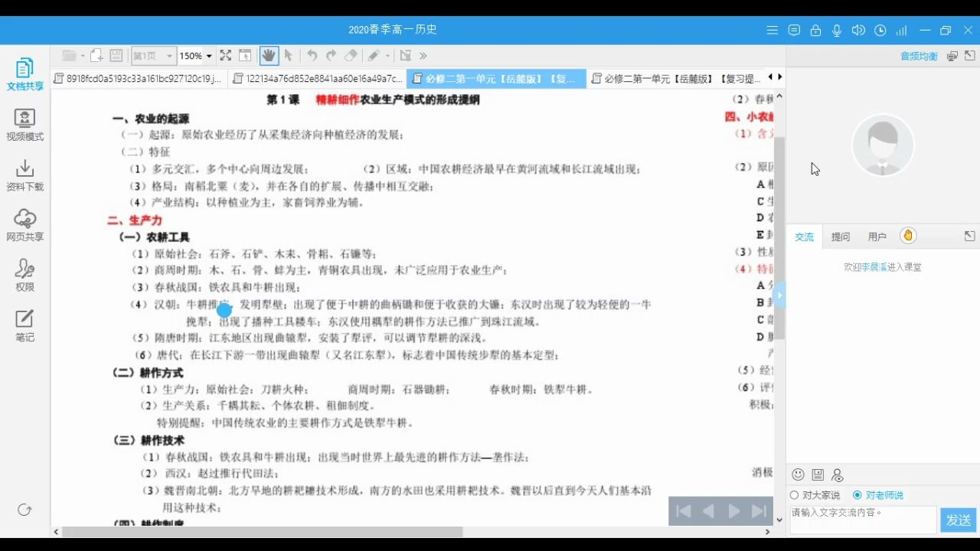Click the clock timer icon in title bar
Image resolution: width=980 pixels, height=551 pixels.
[880, 31]
